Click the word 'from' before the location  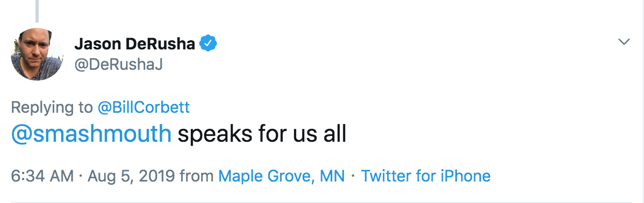pyautogui.click(x=196, y=176)
